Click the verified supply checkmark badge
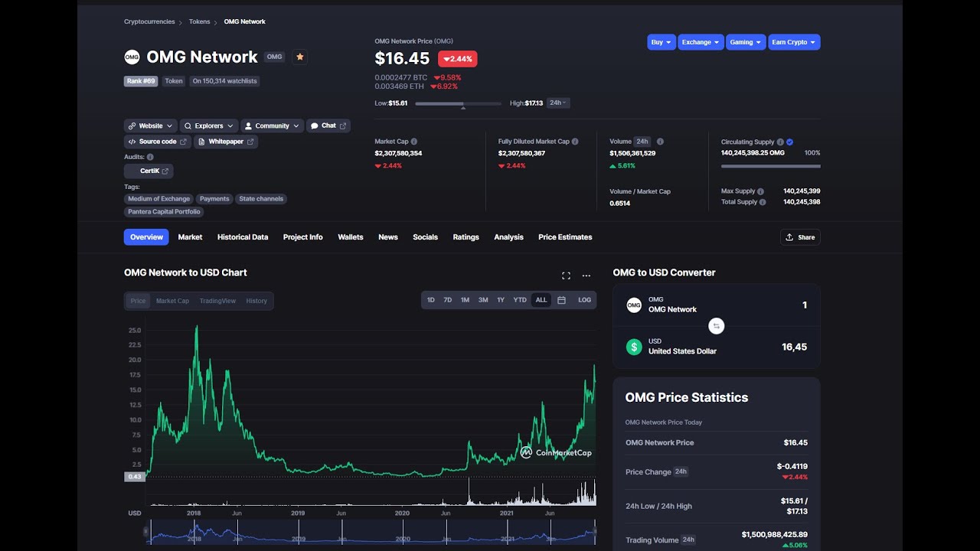This screenshot has height=551, width=980. pyautogui.click(x=789, y=142)
